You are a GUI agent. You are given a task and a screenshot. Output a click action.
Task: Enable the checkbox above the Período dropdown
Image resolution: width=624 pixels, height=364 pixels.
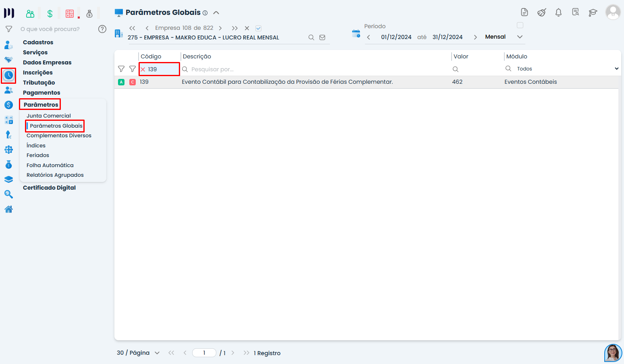click(520, 25)
